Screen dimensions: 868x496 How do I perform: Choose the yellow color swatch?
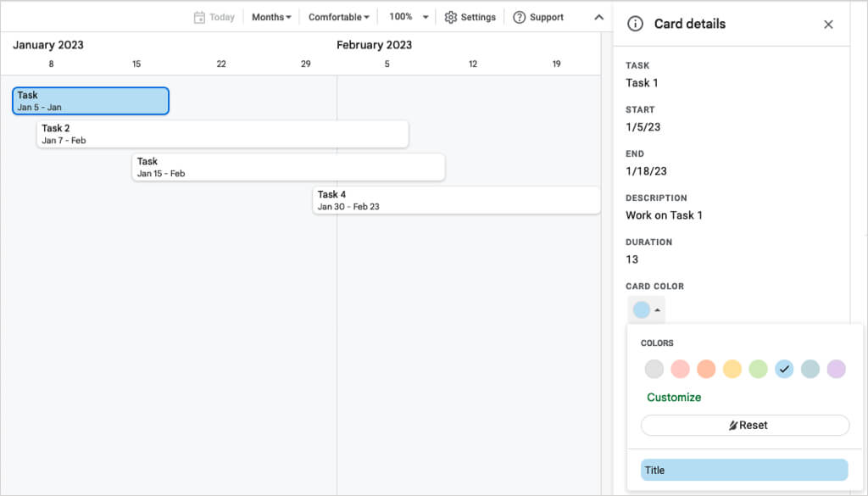(732, 369)
